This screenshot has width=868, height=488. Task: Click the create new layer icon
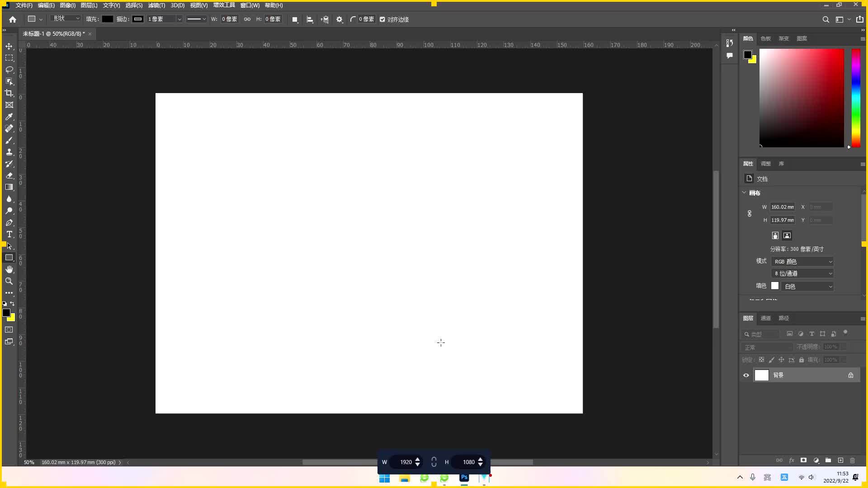tap(841, 460)
